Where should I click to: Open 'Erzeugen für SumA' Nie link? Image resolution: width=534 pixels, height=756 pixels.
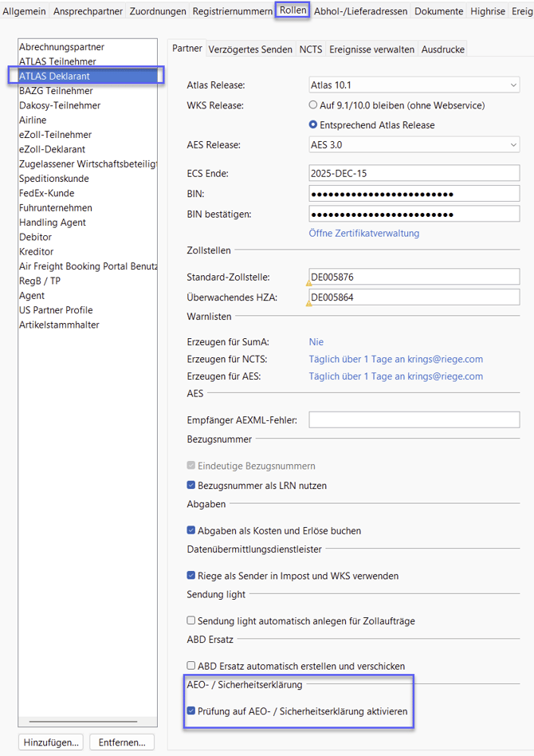316,342
